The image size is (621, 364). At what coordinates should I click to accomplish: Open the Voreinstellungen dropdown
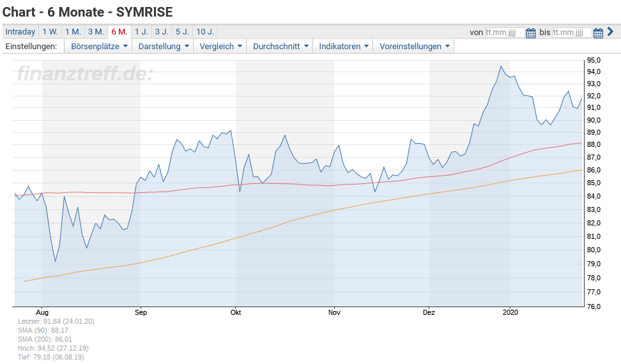click(415, 46)
